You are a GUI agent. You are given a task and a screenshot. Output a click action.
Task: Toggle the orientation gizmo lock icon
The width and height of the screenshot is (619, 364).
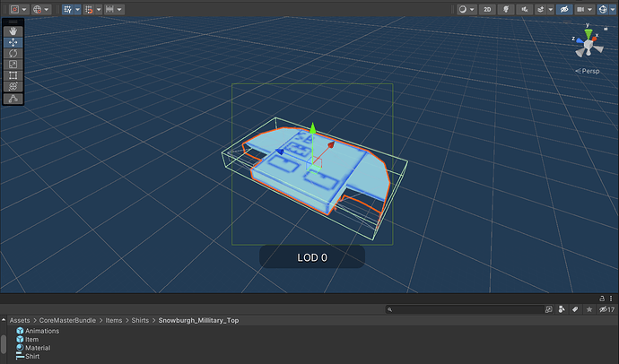coord(606,29)
